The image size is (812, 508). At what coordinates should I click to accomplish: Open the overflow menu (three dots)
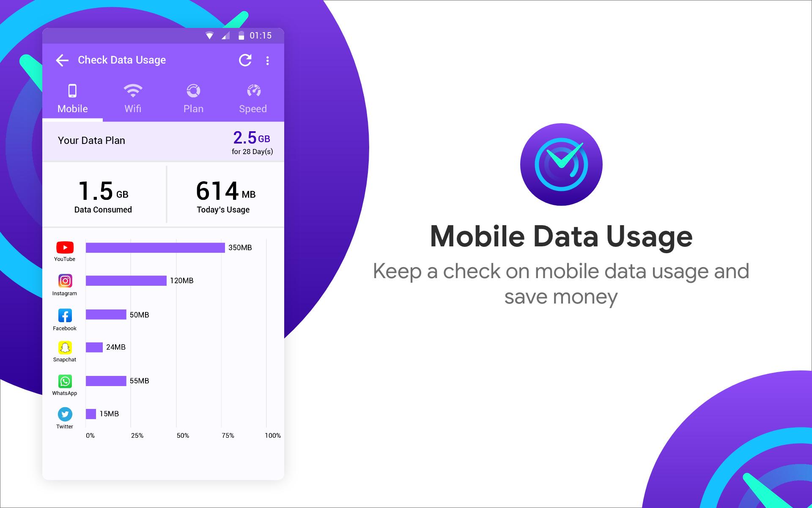click(x=267, y=60)
